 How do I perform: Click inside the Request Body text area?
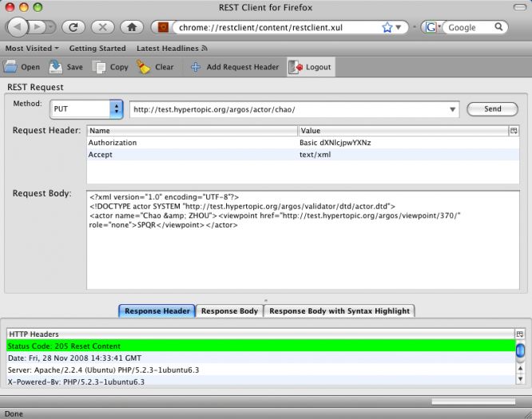coord(303,240)
